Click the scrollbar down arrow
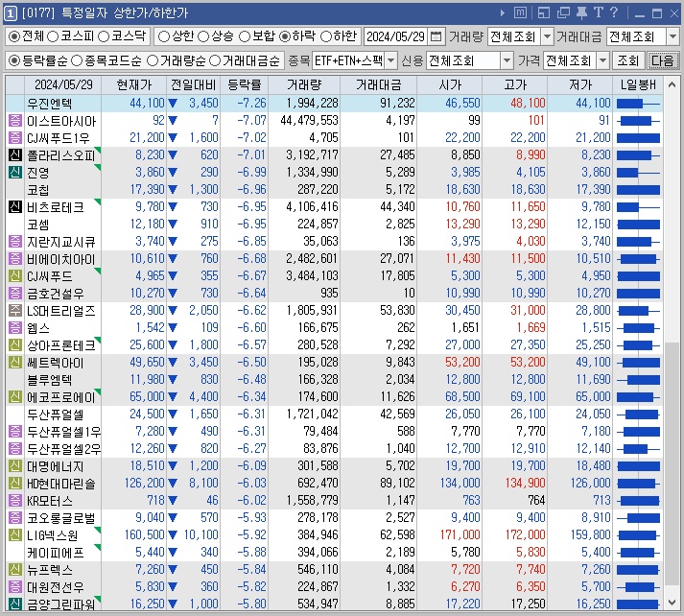 coord(672,603)
